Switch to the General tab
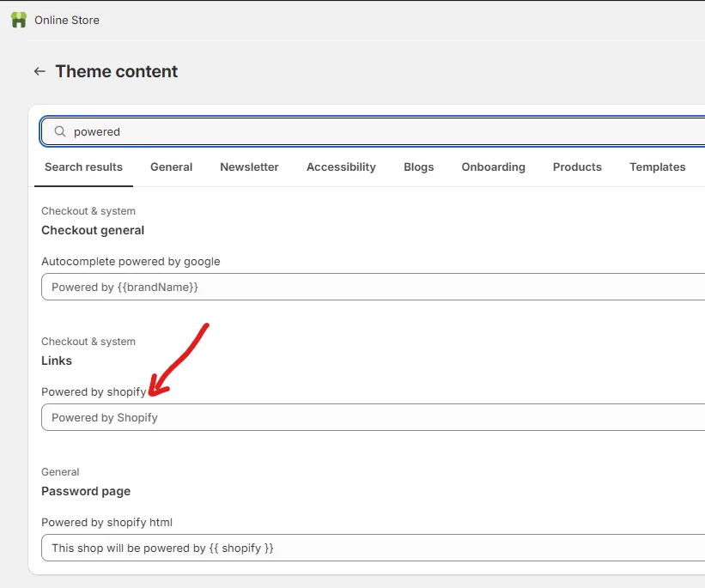Screen dimensions: 705x588 (x=171, y=167)
